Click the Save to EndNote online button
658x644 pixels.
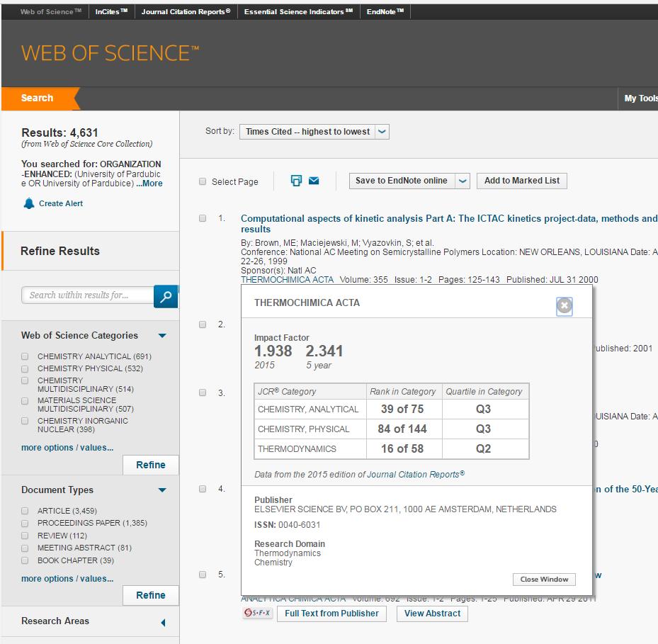(402, 181)
